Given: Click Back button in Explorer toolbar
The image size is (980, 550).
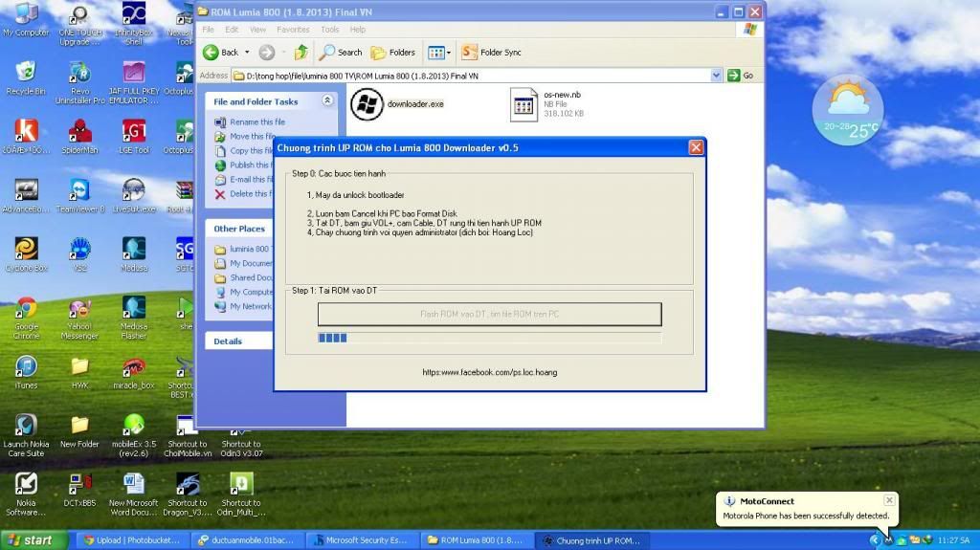Looking at the screenshot, I should tap(221, 53).
